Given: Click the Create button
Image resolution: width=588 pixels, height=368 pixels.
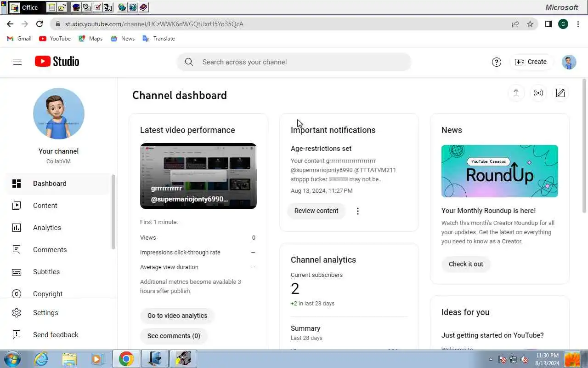Looking at the screenshot, I should pos(531,62).
